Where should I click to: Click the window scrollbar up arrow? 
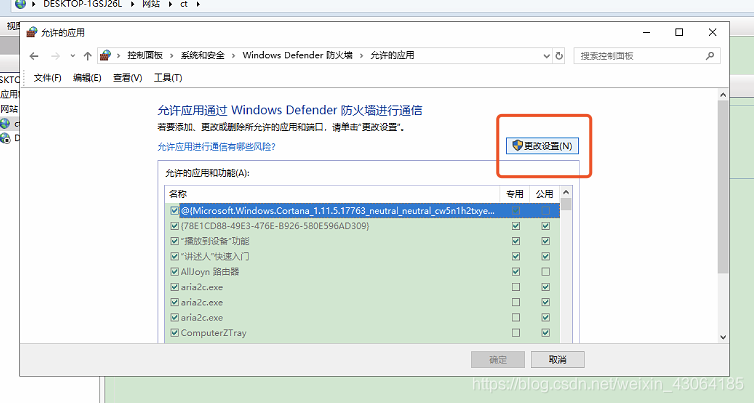(723, 95)
